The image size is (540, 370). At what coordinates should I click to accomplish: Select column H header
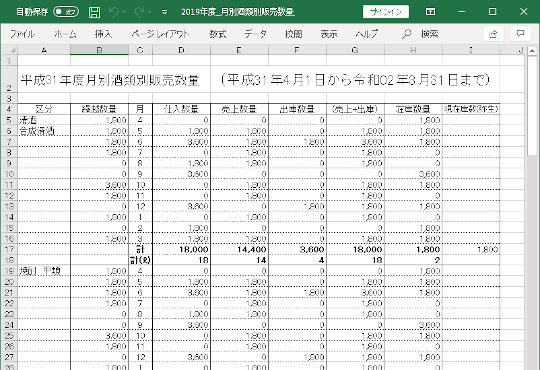pos(413,50)
